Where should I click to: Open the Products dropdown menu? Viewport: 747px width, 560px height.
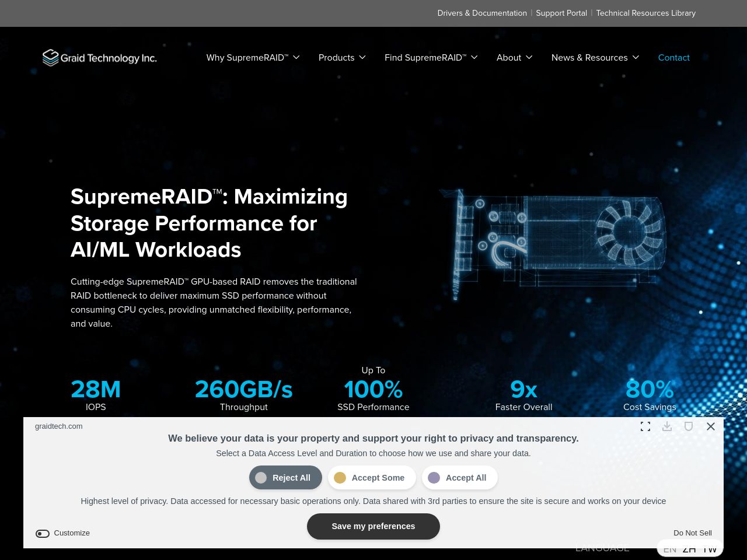click(x=342, y=58)
